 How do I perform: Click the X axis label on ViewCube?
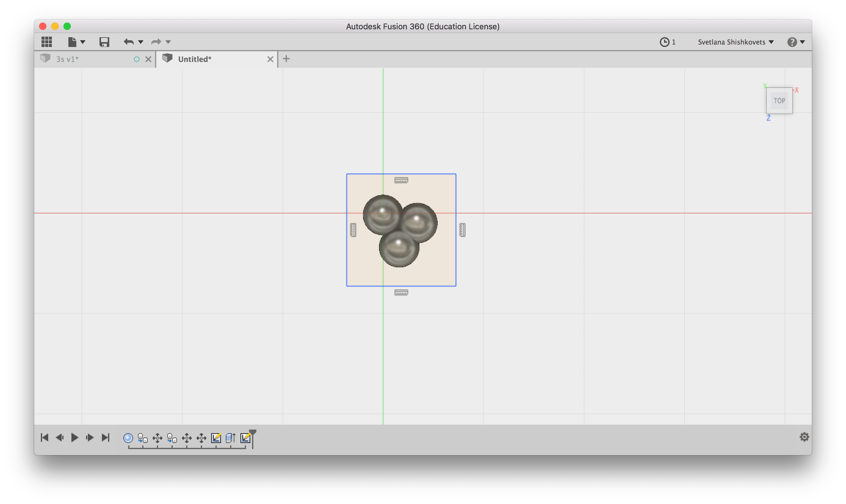pos(796,90)
